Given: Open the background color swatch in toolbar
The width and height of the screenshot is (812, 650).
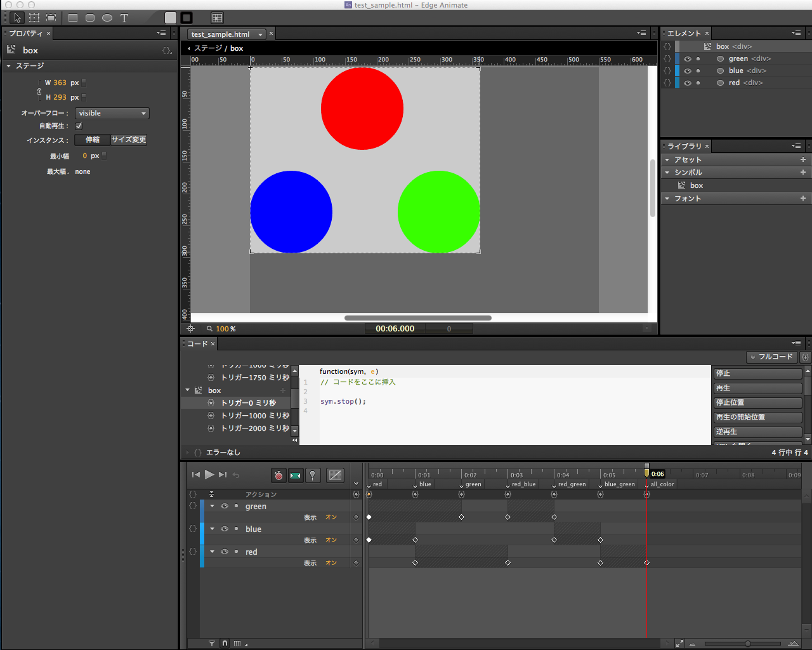Looking at the screenshot, I should coord(171,18).
